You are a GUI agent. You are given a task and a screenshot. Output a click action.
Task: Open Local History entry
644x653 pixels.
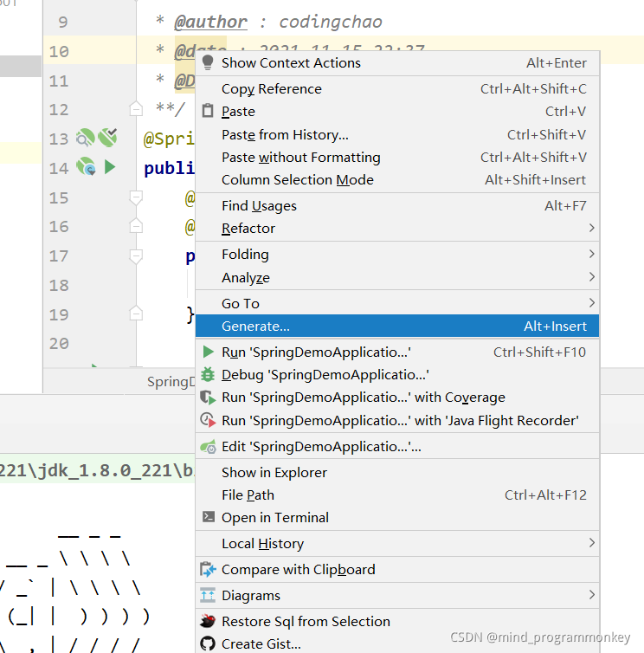[x=397, y=544]
